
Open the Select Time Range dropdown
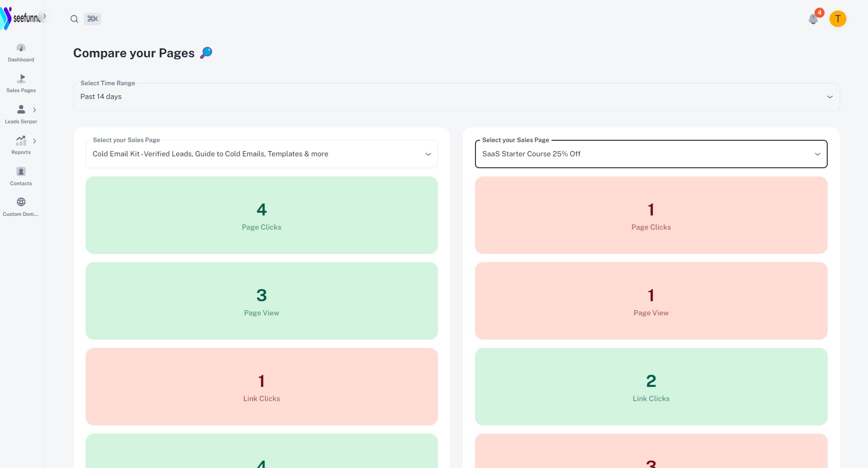click(x=456, y=97)
